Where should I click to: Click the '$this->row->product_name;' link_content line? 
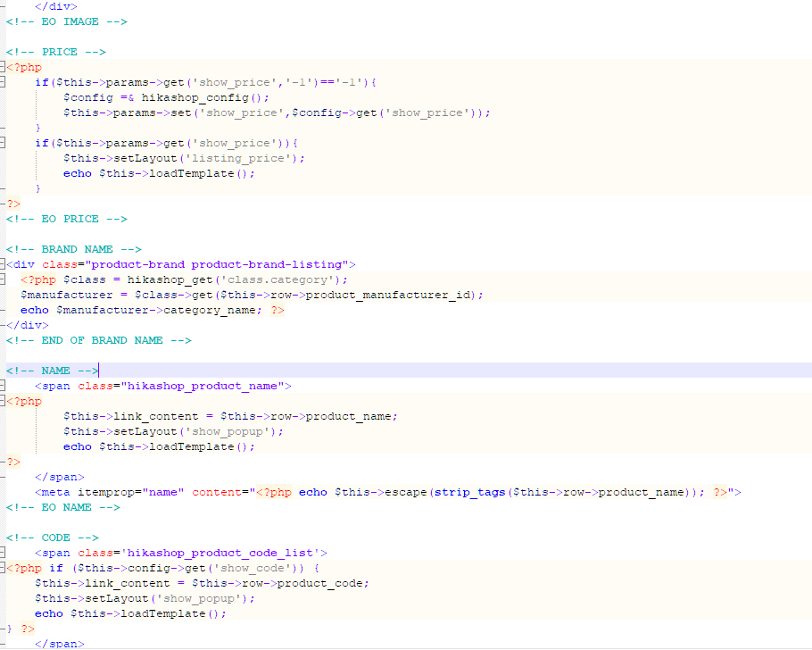pyautogui.click(x=230, y=416)
